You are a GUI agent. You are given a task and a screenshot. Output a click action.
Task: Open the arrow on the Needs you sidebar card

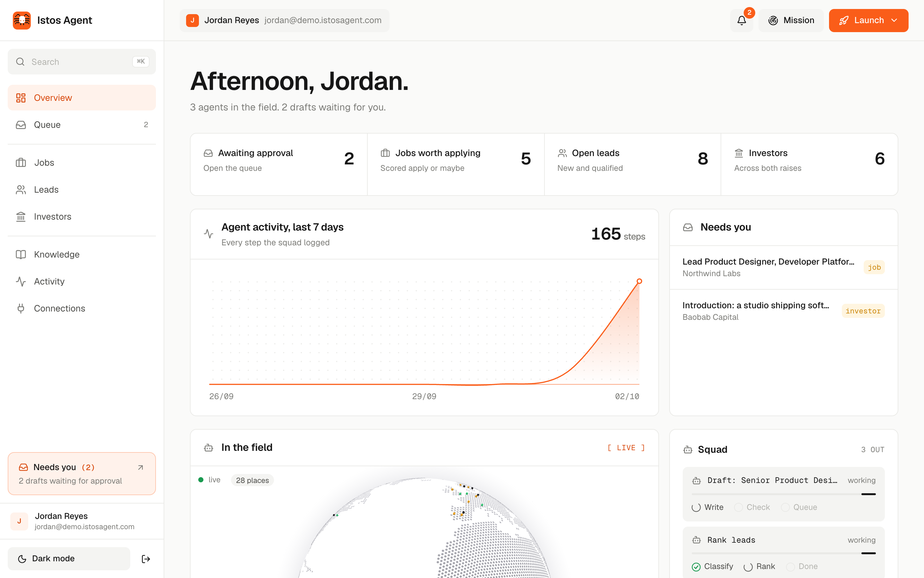coord(141,468)
